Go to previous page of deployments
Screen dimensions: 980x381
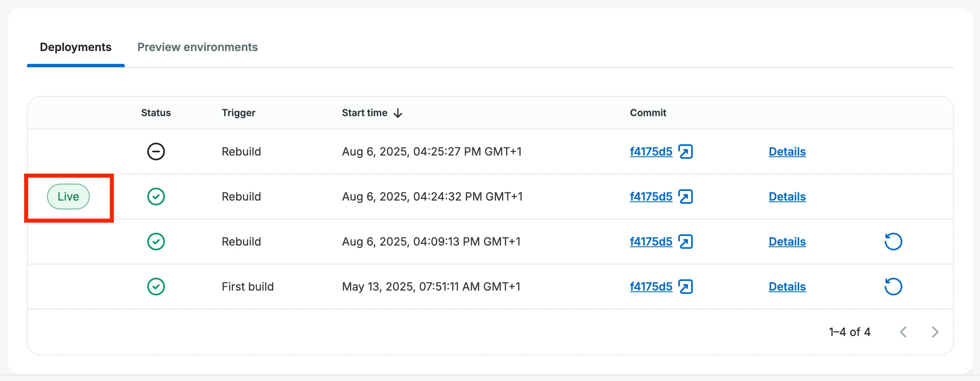(903, 332)
